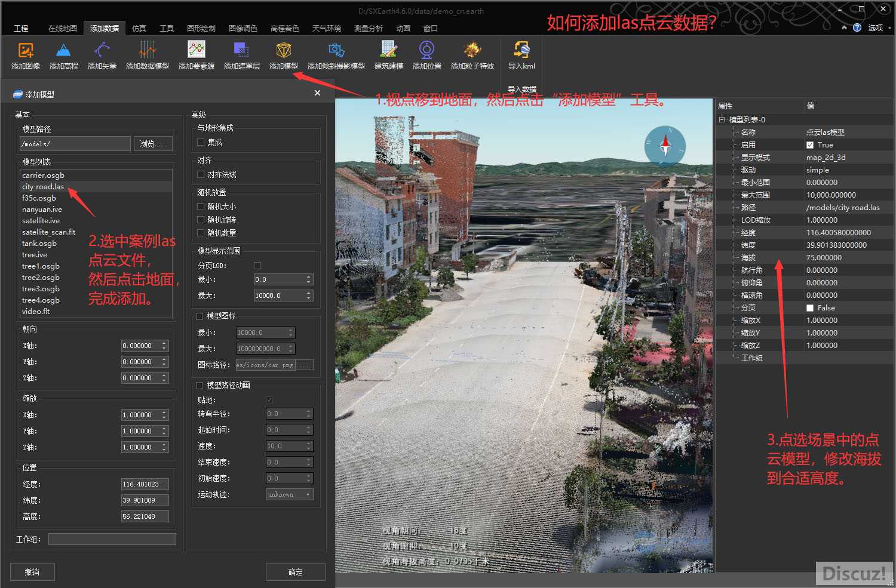Toggle the 分页 False checkbox in properties

pos(810,308)
